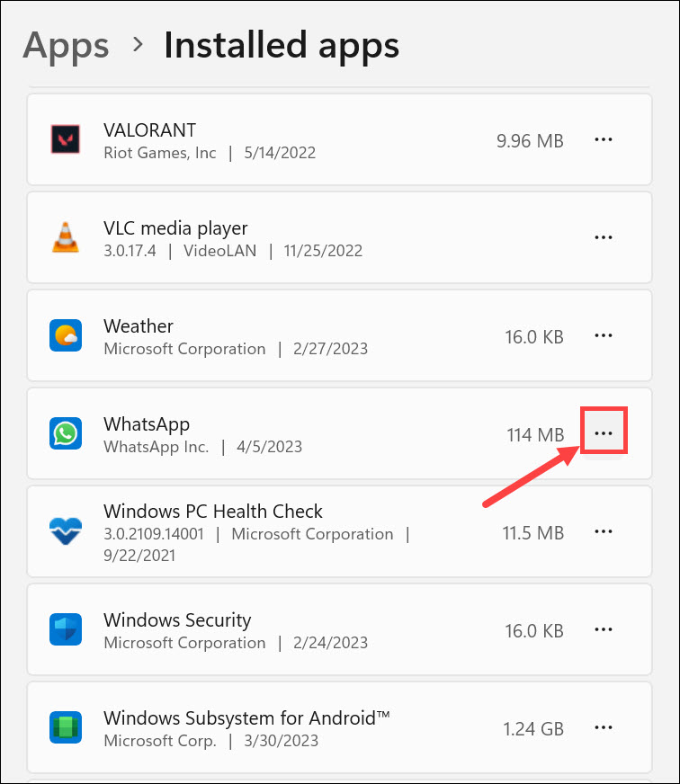Open the three-dot menu for WhatsApp

604,433
